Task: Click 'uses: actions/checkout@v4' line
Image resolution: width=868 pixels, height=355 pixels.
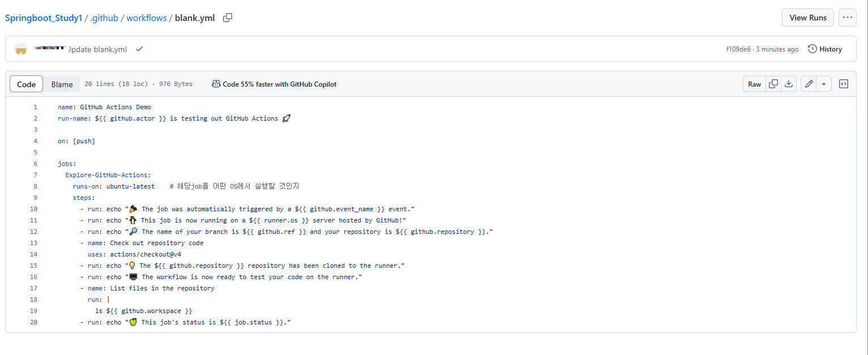Action: [x=134, y=254]
